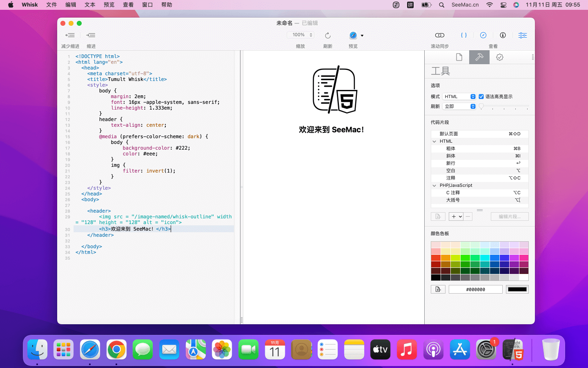588x368 pixels.
Task: Open the zoom 100% stepper
Action: click(301, 35)
